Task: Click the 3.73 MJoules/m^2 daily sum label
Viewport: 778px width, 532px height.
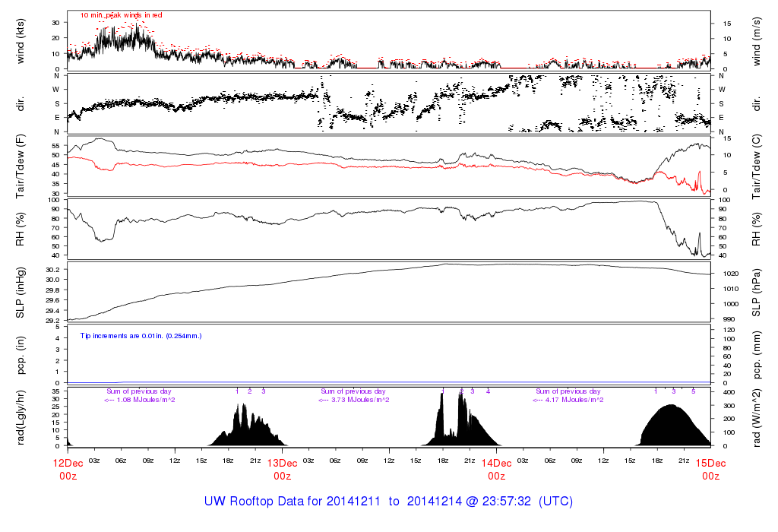Action: (355, 400)
